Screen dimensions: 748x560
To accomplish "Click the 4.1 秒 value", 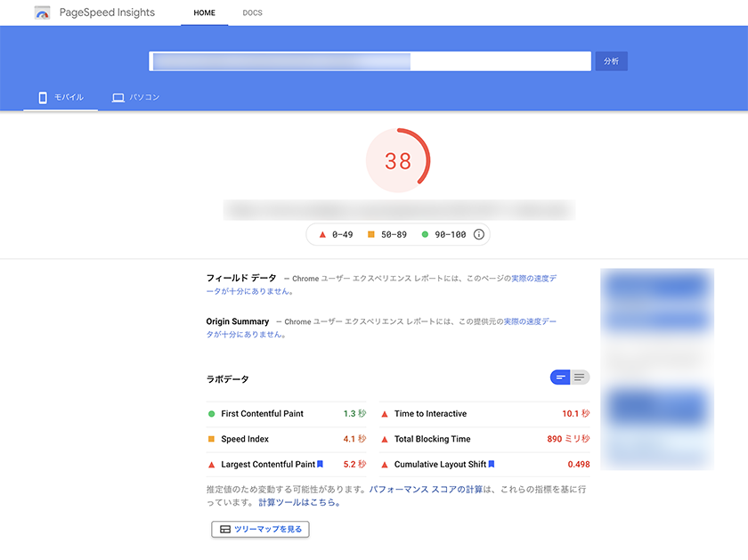I will 354,439.
